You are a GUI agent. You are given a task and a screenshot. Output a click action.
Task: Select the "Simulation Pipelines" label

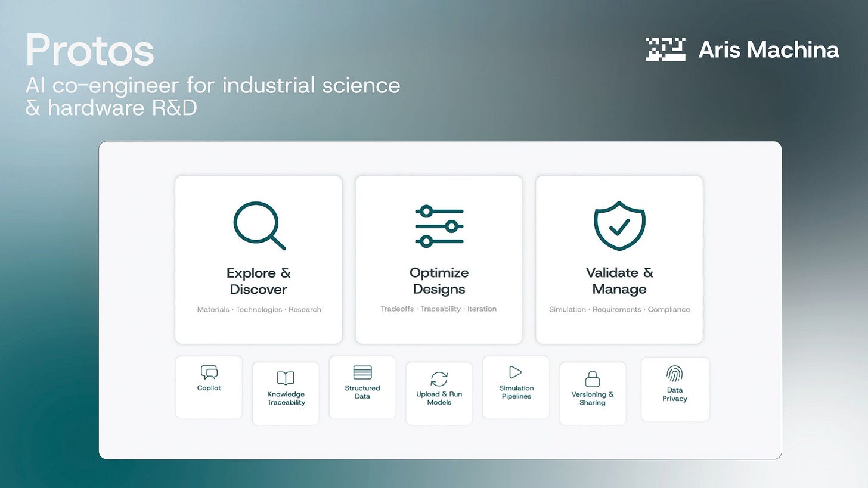tap(516, 392)
